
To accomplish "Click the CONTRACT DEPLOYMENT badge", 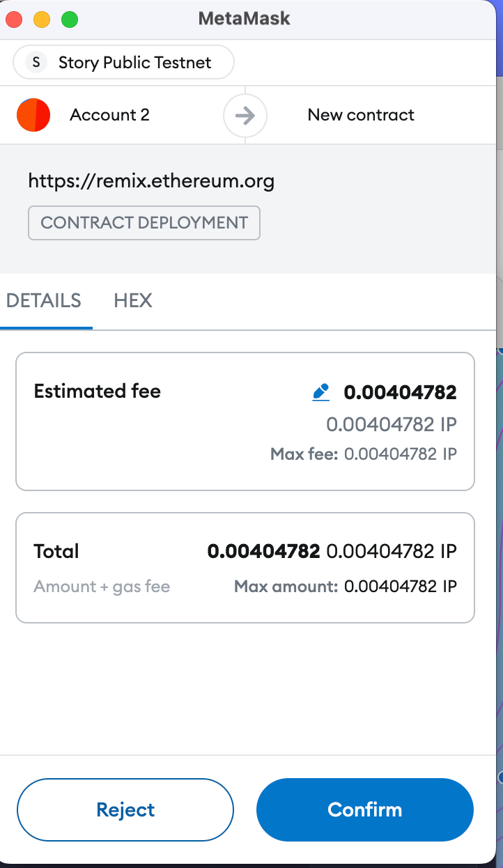I will pyautogui.click(x=144, y=223).
